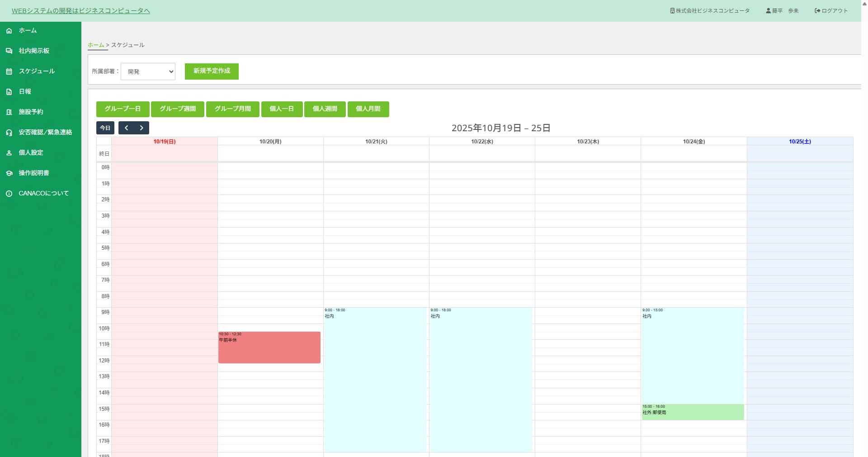Switch to the グループ一日 view
Viewport: 868px width, 457px height.
coord(123,109)
